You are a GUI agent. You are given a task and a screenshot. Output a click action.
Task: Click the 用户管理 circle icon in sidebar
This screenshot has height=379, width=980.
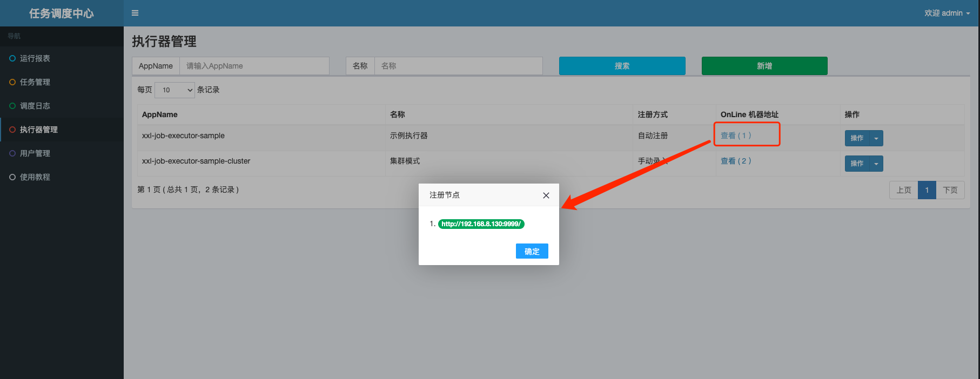(x=12, y=153)
